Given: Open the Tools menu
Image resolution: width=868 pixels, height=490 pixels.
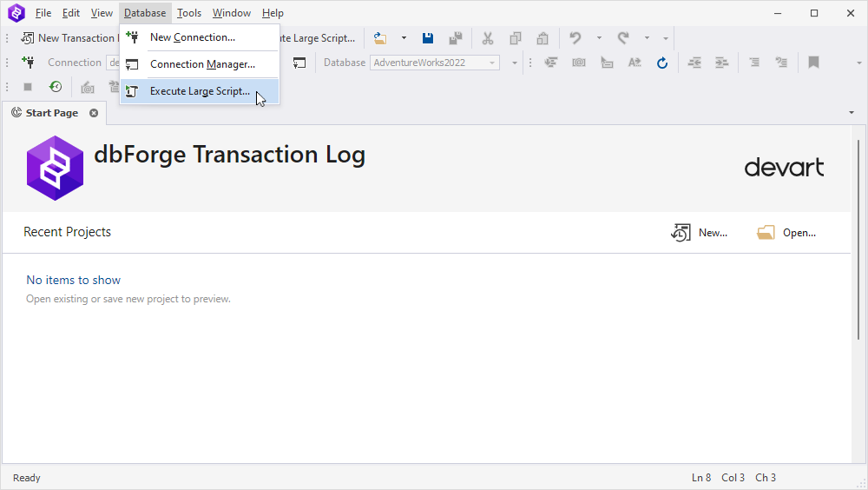Looking at the screenshot, I should coord(188,13).
